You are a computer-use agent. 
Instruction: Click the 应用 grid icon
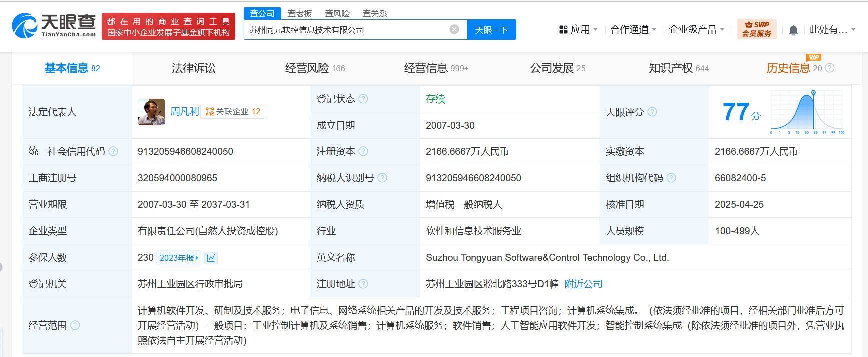tap(563, 30)
